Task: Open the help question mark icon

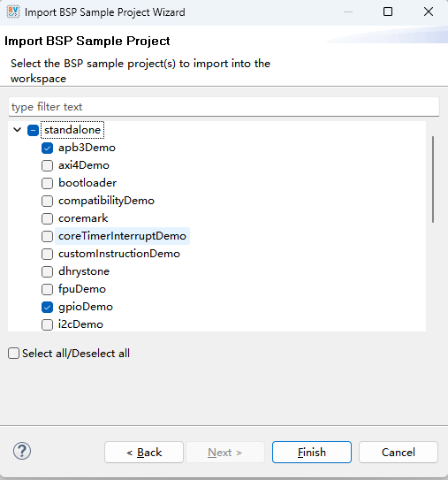Action: click(22, 451)
